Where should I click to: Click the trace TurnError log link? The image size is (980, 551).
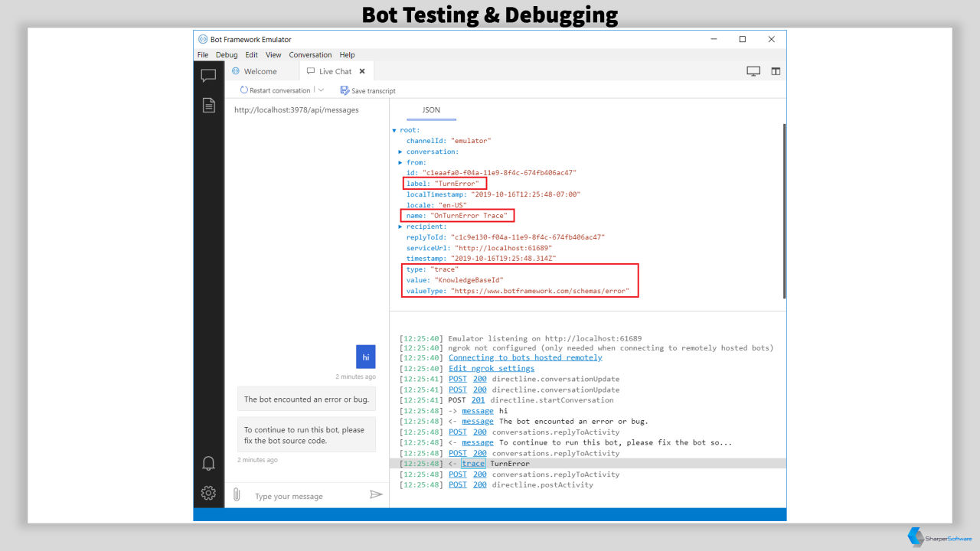(473, 463)
